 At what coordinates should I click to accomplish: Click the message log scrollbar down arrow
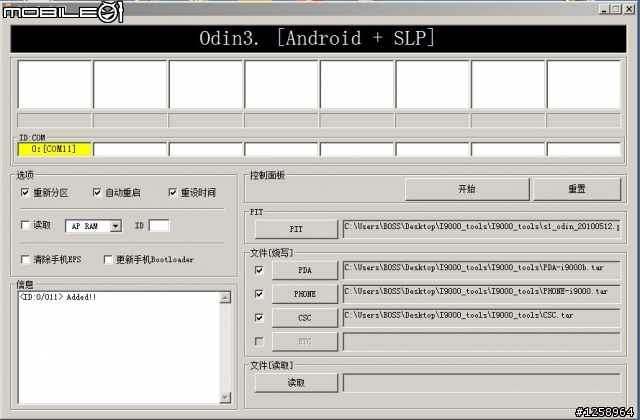point(225,397)
